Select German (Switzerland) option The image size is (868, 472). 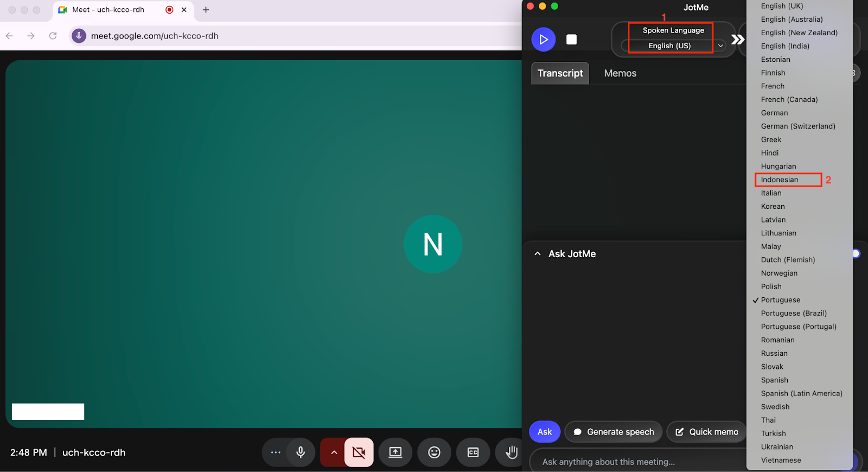pos(798,126)
